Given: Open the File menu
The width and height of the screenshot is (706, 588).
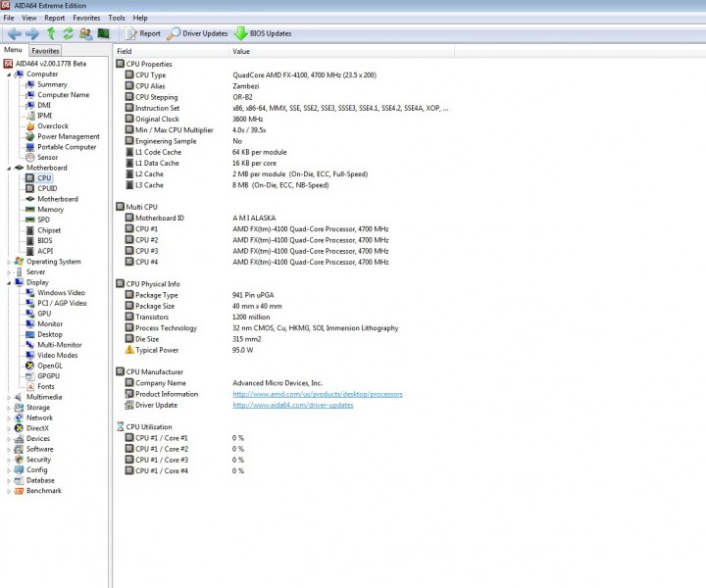Looking at the screenshot, I should click(x=9, y=18).
